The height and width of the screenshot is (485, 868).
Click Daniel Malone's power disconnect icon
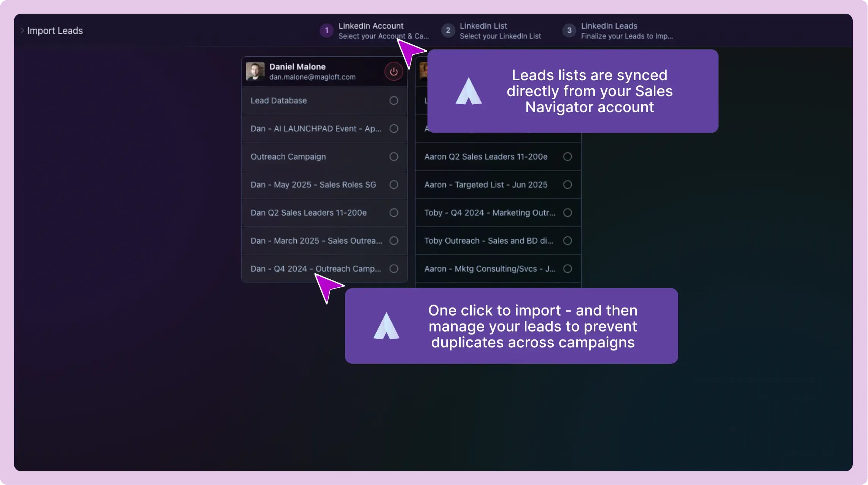[394, 71]
